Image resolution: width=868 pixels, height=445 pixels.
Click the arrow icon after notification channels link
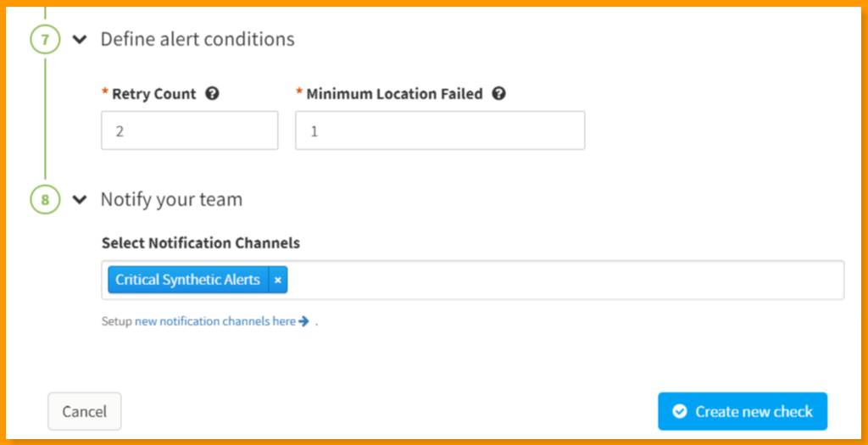pyautogui.click(x=303, y=321)
